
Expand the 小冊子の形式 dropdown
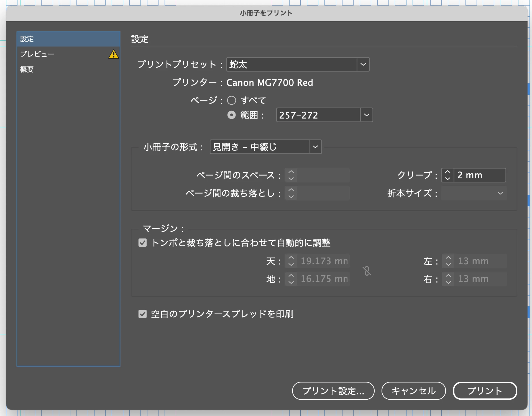(315, 147)
